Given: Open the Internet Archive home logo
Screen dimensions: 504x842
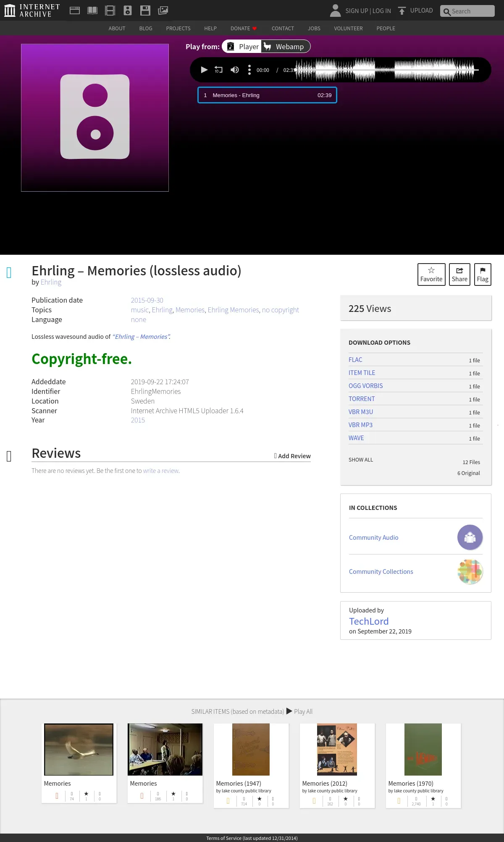Looking at the screenshot, I should (x=32, y=11).
